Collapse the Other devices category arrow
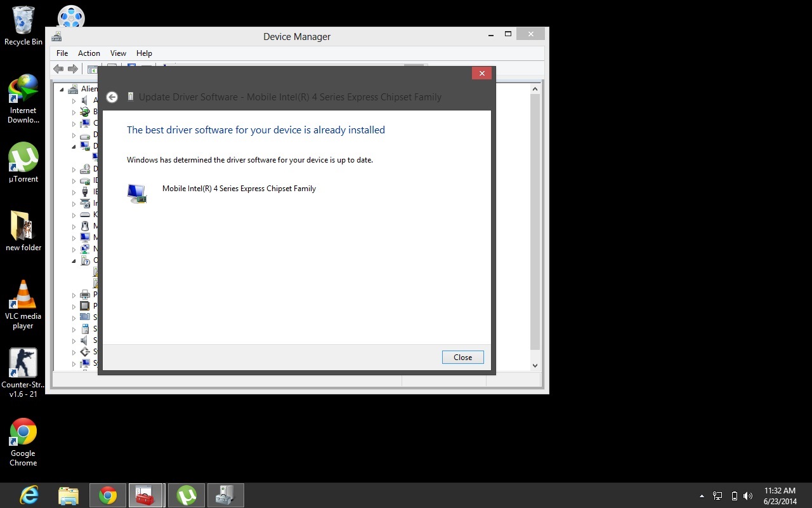812x508 pixels. click(x=74, y=261)
